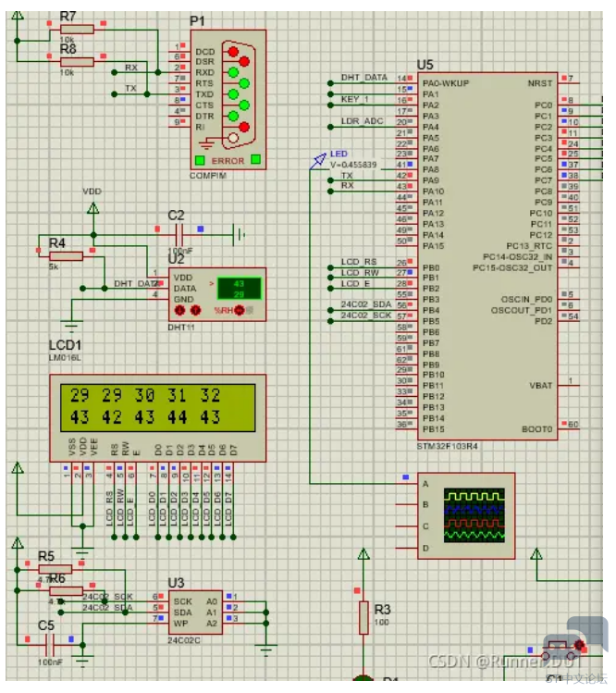The width and height of the screenshot is (616, 693).
Task: Click the RX label next to COMPIM RXD
Action: [x=131, y=68]
